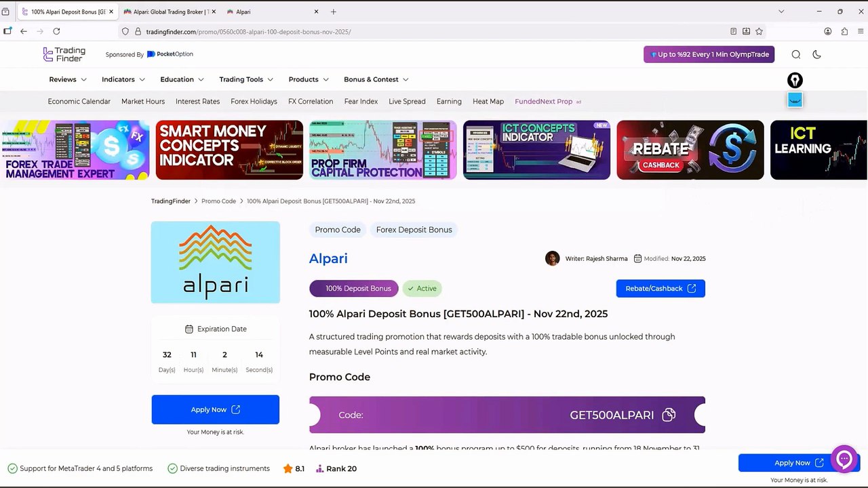Click the black pen-nib floating icon

pos(795,80)
